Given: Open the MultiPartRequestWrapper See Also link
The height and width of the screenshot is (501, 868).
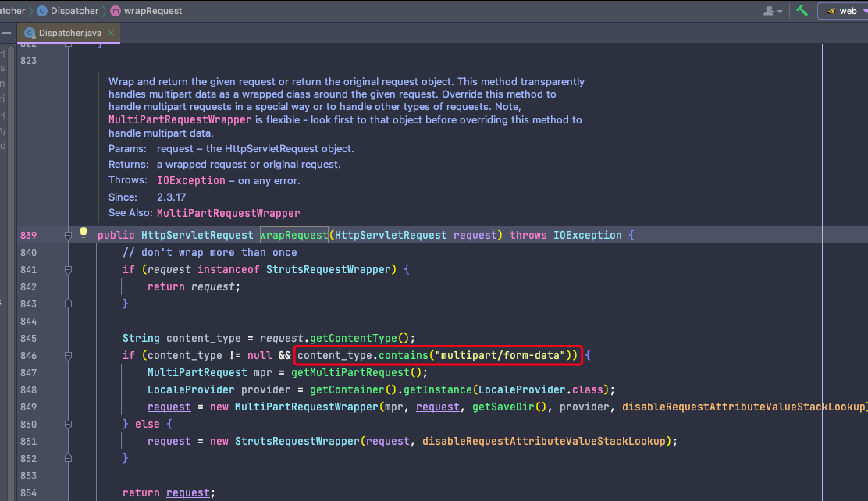Looking at the screenshot, I should pos(228,213).
